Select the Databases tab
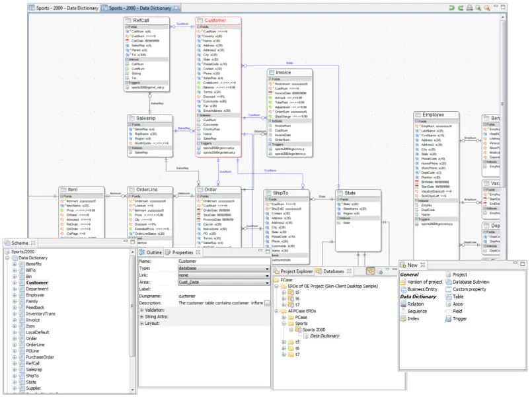 (x=334, y=271)
